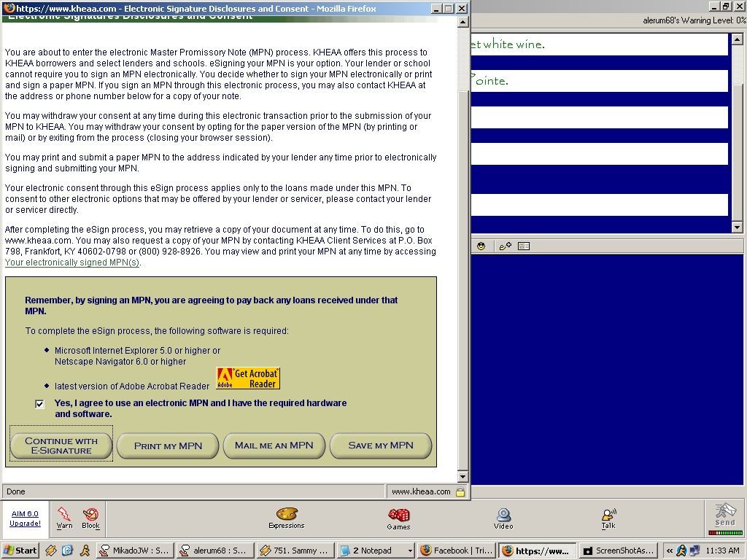
Task: Click the AIM Block icon
Action: click(x=90, y=518)
